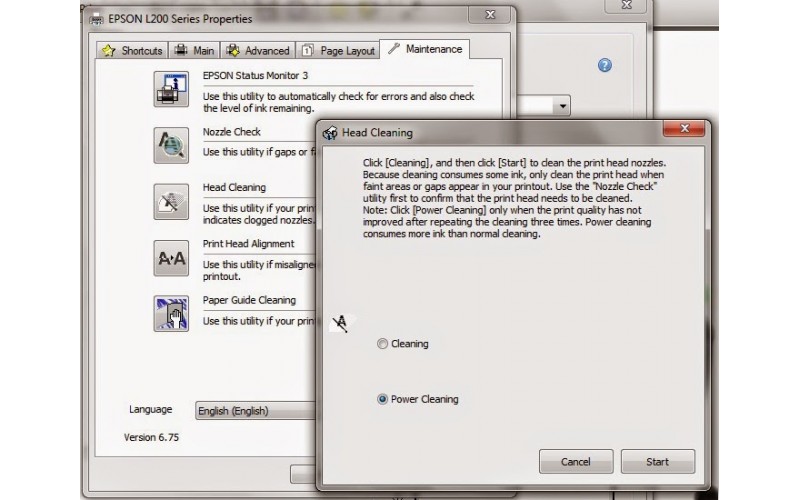
Task: Open the Advanced tab
Action: click(x=258, y=50)
